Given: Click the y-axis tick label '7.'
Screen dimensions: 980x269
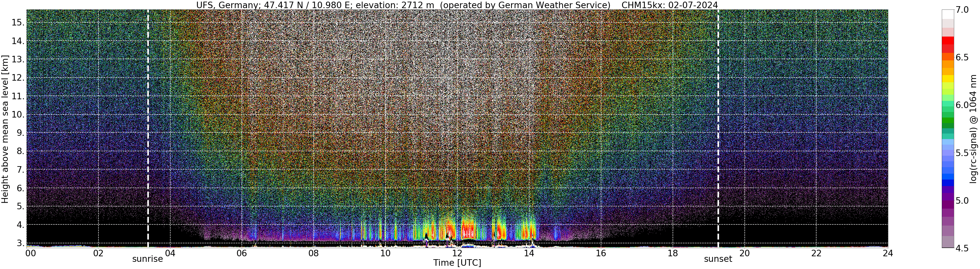Looking at the screenshot, I should click(21, 170).
